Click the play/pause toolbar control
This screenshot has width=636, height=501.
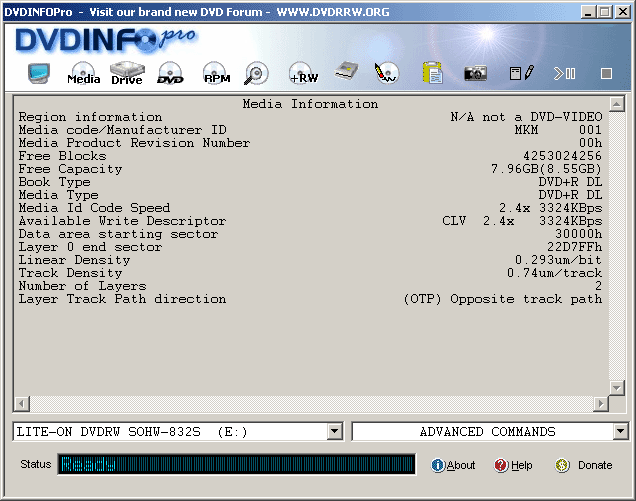(x=565, y=73)
